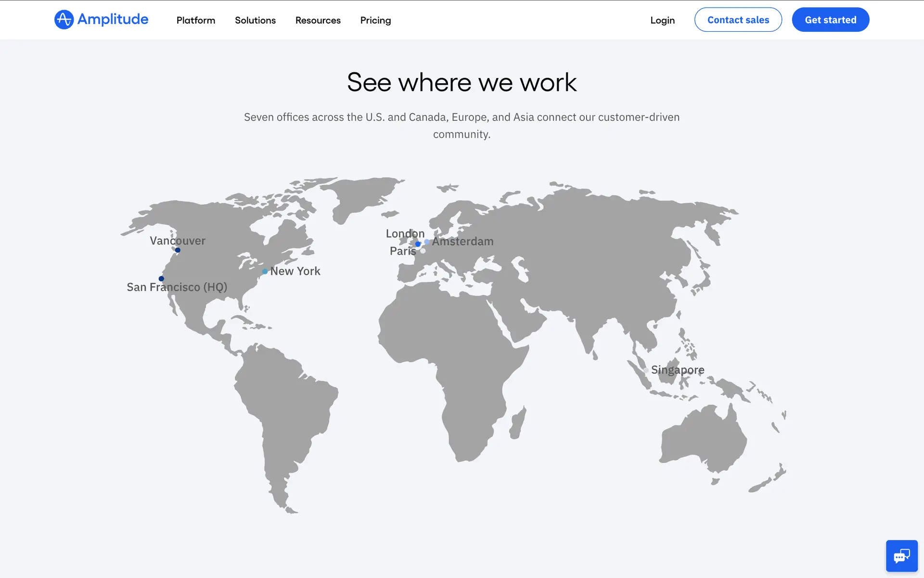Screen dimensions: 924x578
Task: Click the Login link
Action: click(x=662, y=20)
